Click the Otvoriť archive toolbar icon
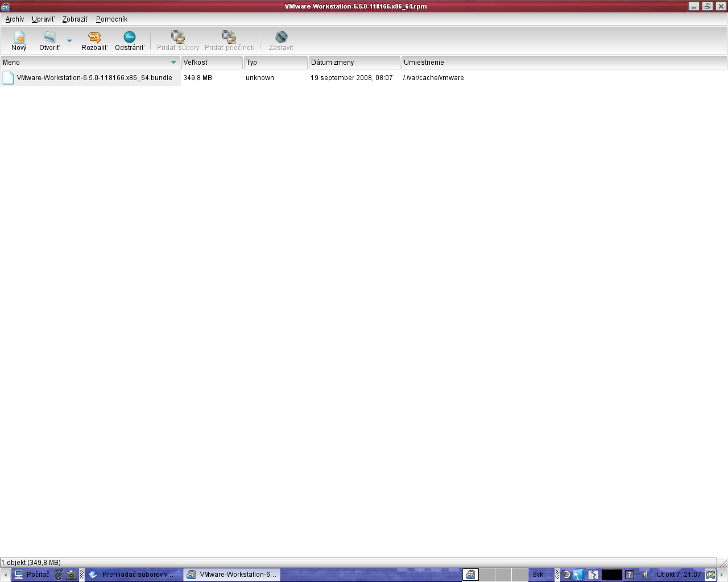 49,38
